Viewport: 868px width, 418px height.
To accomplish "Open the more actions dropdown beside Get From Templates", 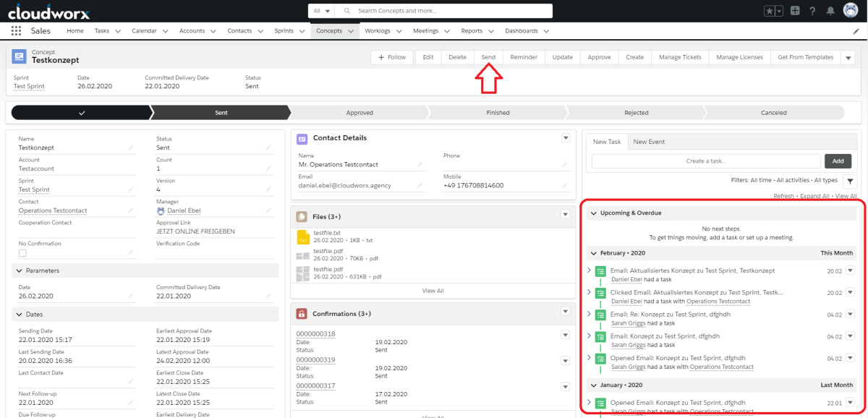I will [848, 58].
